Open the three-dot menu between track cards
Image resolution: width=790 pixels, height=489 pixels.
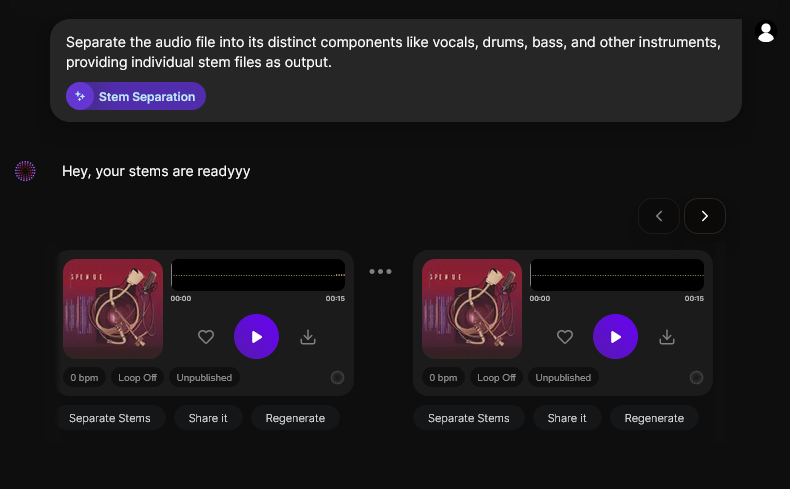point(380,271)
